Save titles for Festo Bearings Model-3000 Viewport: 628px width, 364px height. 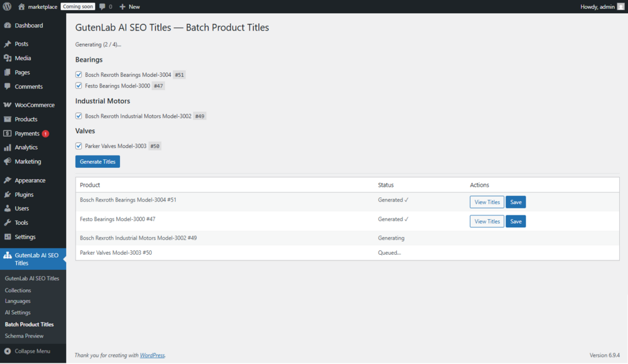tap(516, 221)
